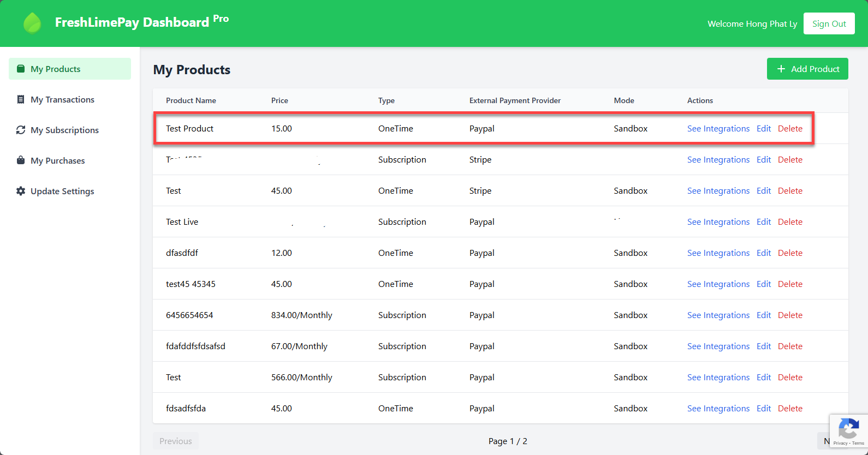Edit the Test Product row
Viewport: 868px width, 455px height.
764,128
